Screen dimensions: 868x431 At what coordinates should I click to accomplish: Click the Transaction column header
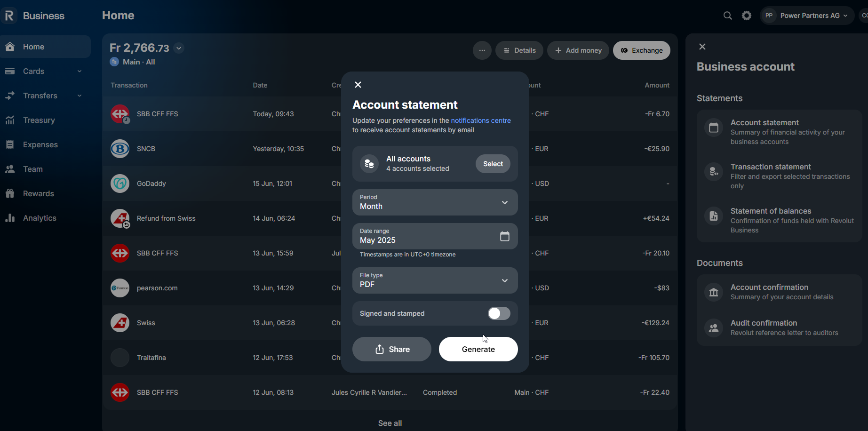(x=129, y=85)
